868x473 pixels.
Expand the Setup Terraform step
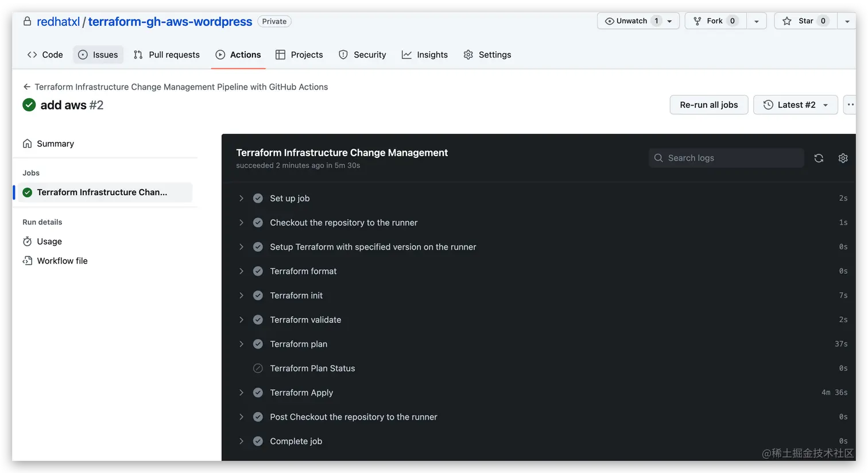tap(241, 247)
